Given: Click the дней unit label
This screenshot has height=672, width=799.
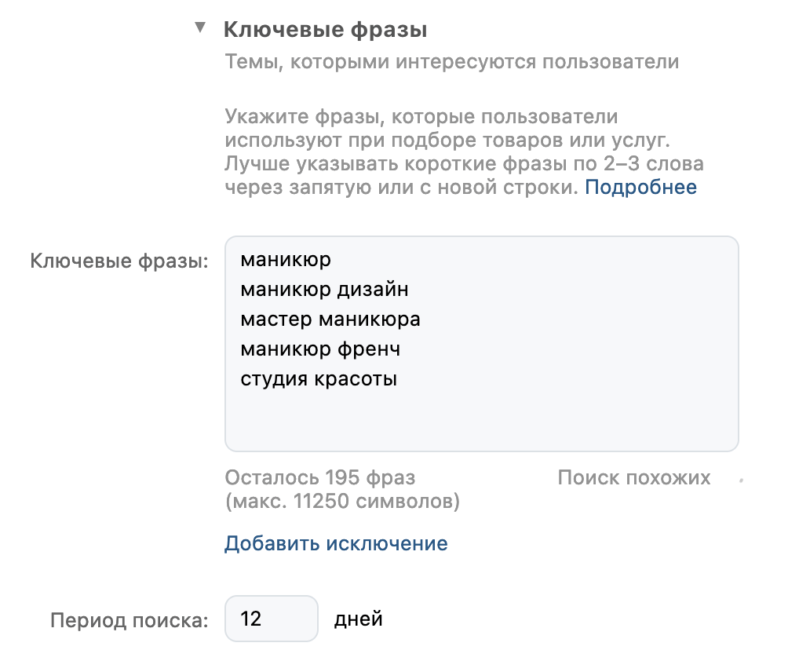Looking at the screenshot, I should click(x=359, y=619).
